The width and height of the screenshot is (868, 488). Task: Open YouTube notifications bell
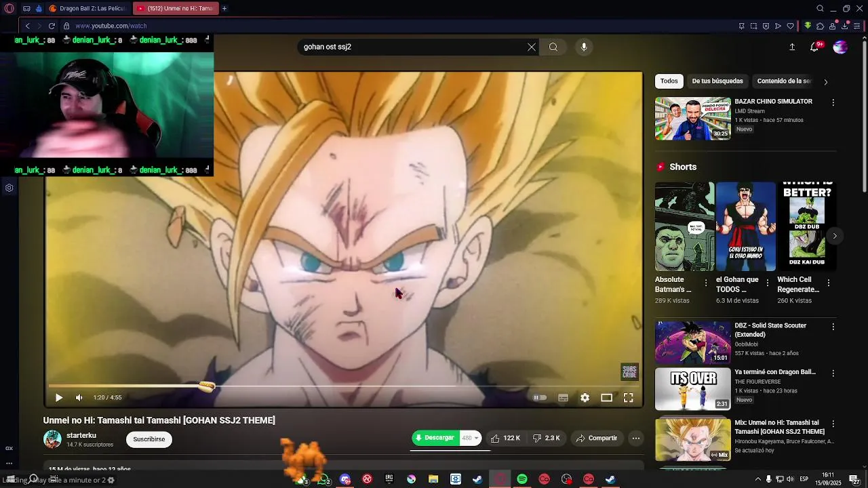tap(814, 47)
